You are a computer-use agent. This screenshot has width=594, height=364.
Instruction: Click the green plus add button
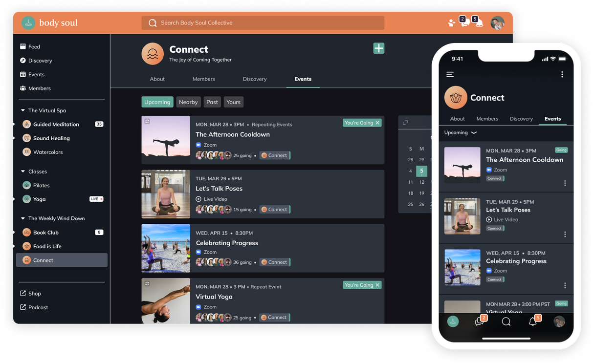tap(379, 48)
